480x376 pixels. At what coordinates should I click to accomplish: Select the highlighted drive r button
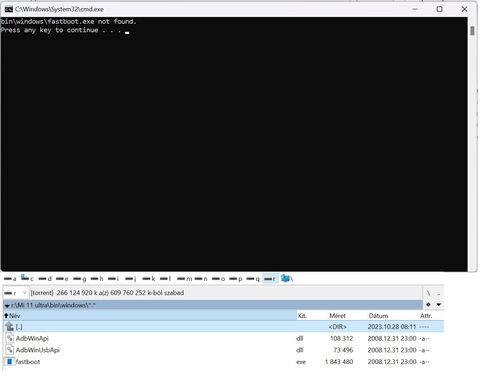pos(270,279)
